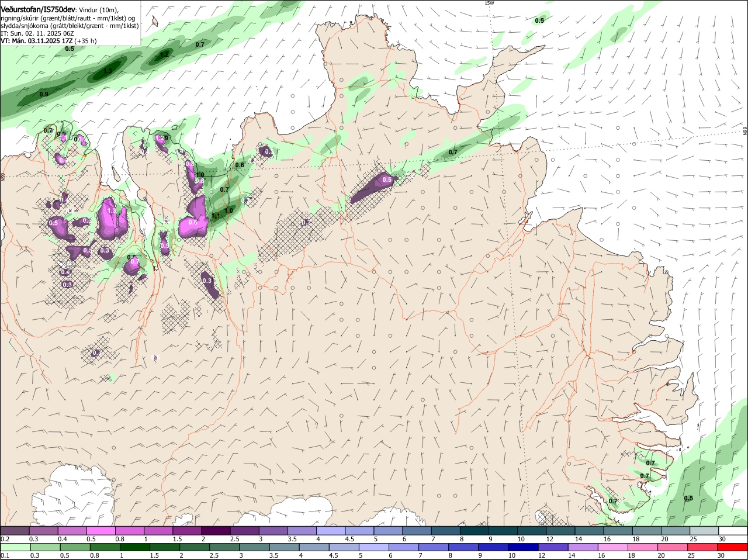Viewport: 748px width, 560px height.
Task: Select the 'slydda/snjókoma' legend description line
Action: (70, 26)
